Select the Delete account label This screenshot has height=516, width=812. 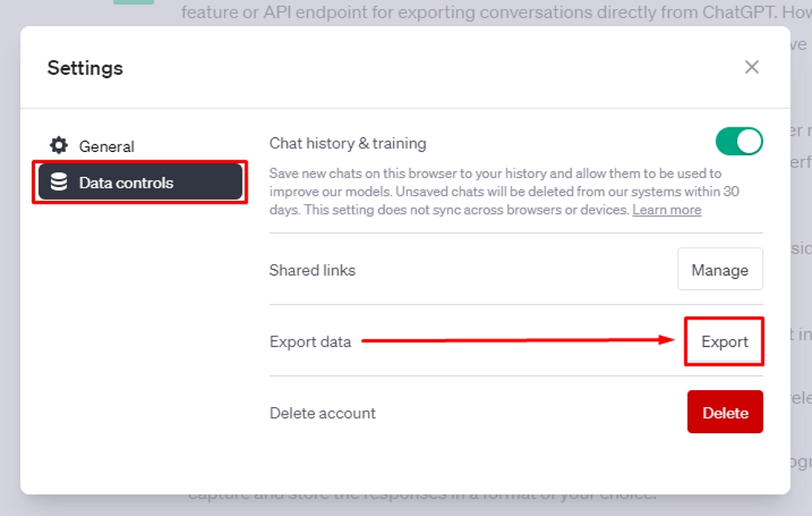tap(322, 413)
